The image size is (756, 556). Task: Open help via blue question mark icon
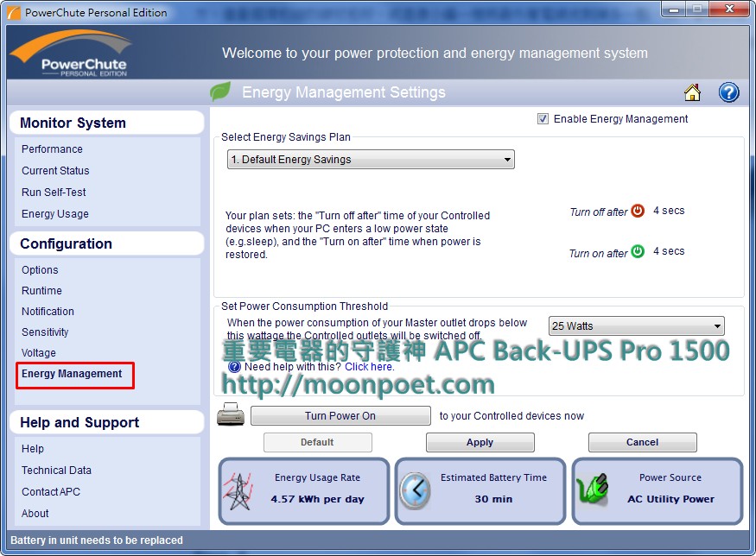pos(728,92)
